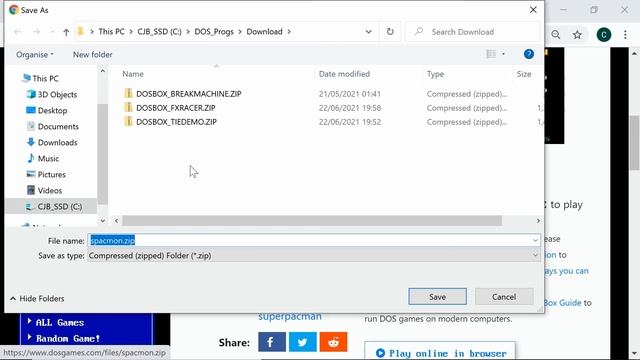Viewport: 640px width, 360px height.
Task: Open Chrome profile C avatar
Action: pos(604,35)
